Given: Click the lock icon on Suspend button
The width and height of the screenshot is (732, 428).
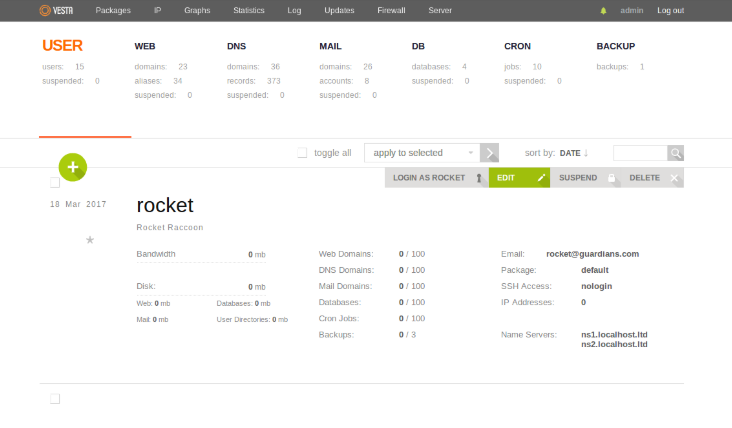Looking at the screenshot, I should click(611, 178).
